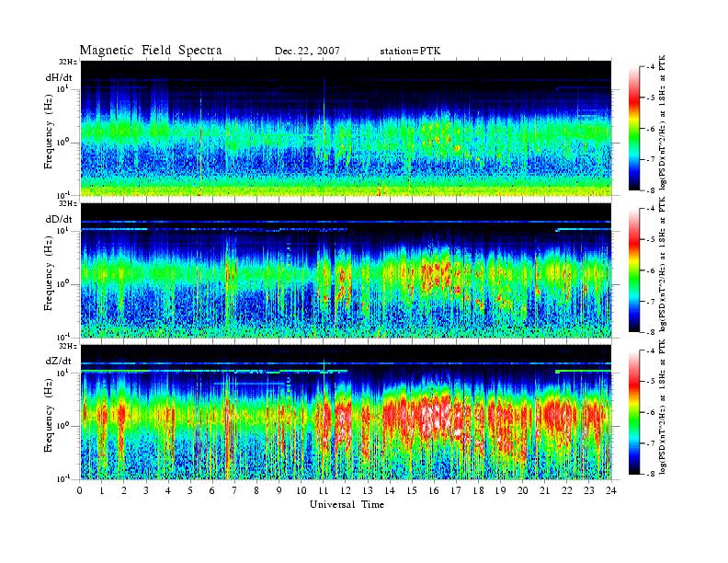Click the dH/dt panel color scale bar
The width and height of the screenshot is (728, 563).
click(x=634, y=129)
